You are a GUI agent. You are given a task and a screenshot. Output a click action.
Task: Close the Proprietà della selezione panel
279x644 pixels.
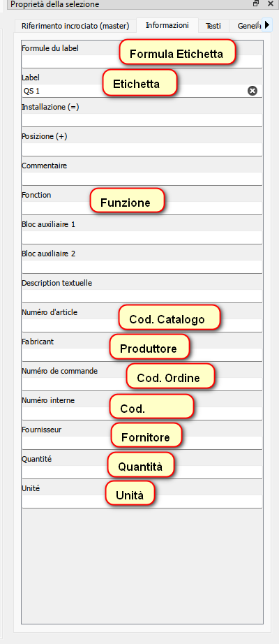(270, 3)
